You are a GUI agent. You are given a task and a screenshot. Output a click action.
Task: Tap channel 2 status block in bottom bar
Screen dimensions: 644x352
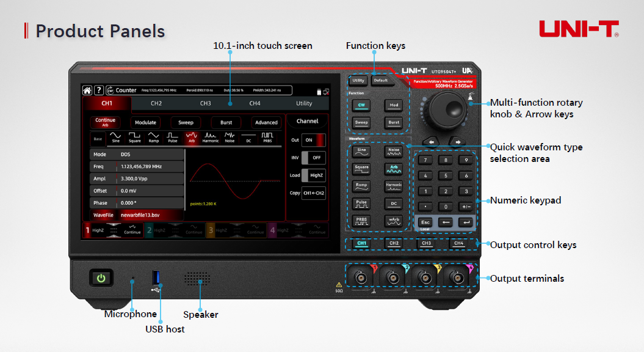[175, 230]
